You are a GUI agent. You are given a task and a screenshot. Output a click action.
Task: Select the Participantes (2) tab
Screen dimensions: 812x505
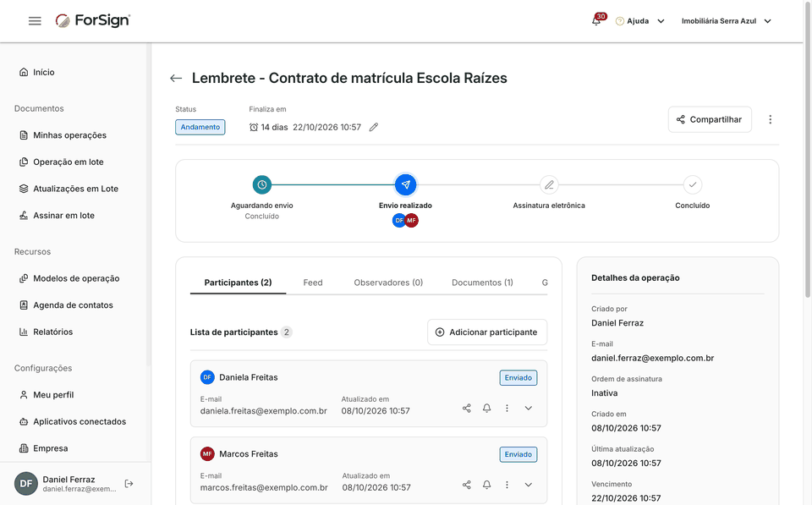(x=239, y=283)
